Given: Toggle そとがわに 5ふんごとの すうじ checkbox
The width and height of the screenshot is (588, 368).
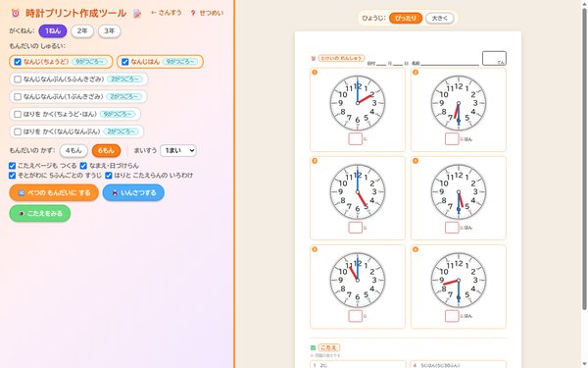Looking at the screenshot, I should coord(12,176).
